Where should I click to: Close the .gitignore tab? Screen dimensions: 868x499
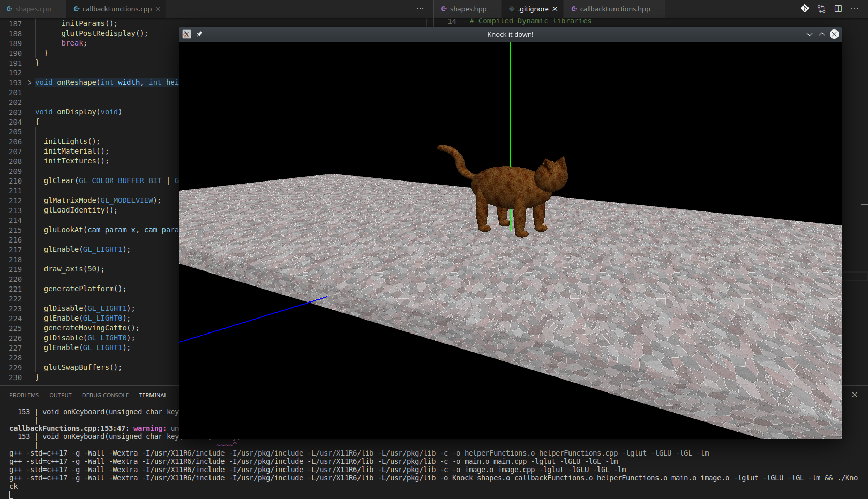tap(555, 9)
